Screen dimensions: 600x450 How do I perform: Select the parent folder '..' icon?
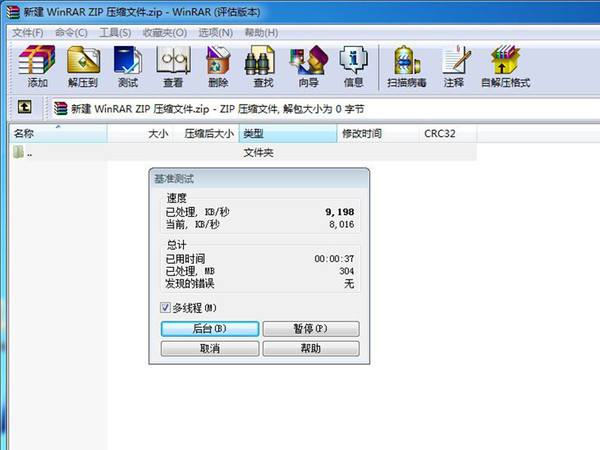pos(18,152)
